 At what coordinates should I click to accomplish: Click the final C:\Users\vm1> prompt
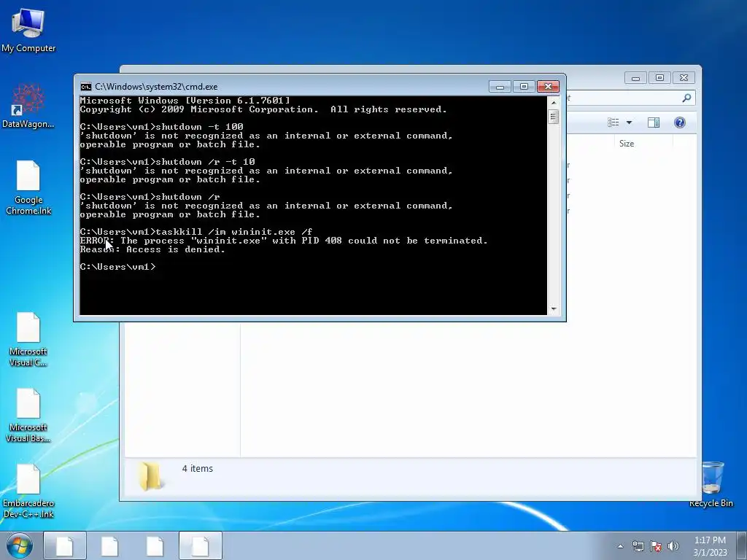pyautogui.click(x=117, y=267)
